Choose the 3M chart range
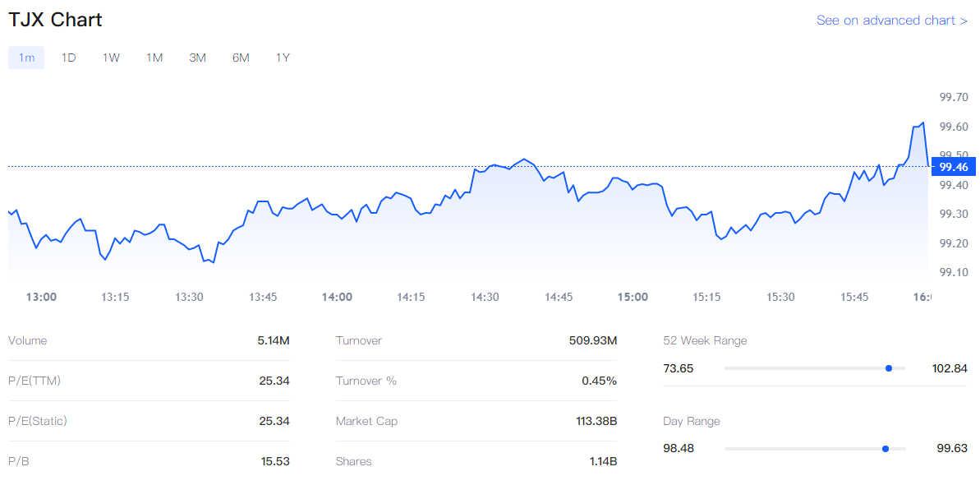 click(x=197, y=58)
